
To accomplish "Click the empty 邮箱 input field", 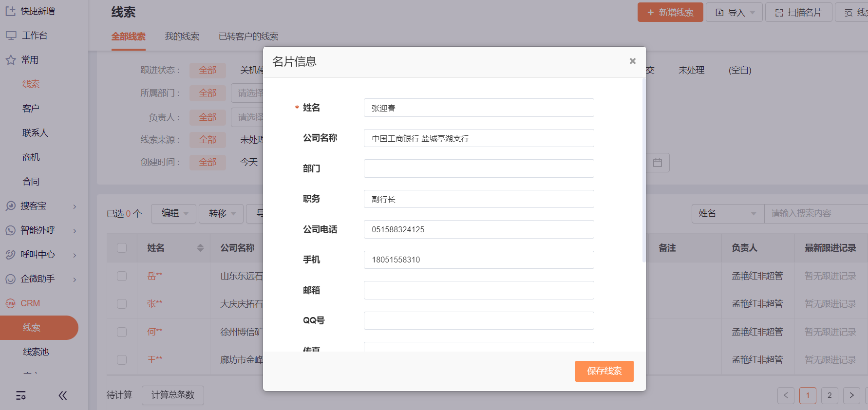I will [x=479, y=290].
